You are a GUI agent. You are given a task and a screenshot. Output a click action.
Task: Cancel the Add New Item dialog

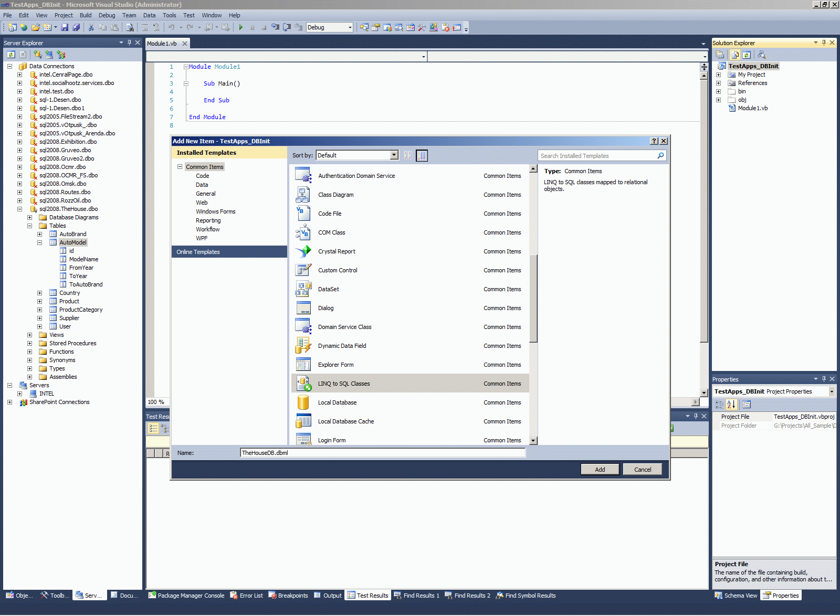643,470
